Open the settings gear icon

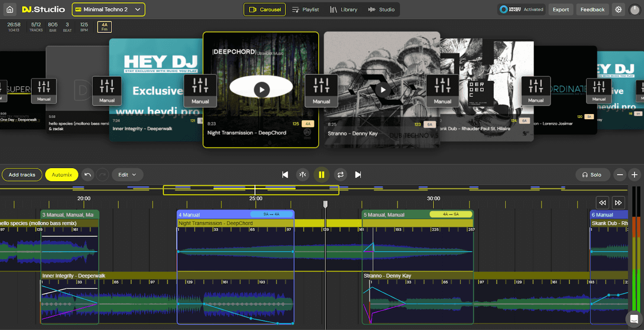[x=618, y=10]
